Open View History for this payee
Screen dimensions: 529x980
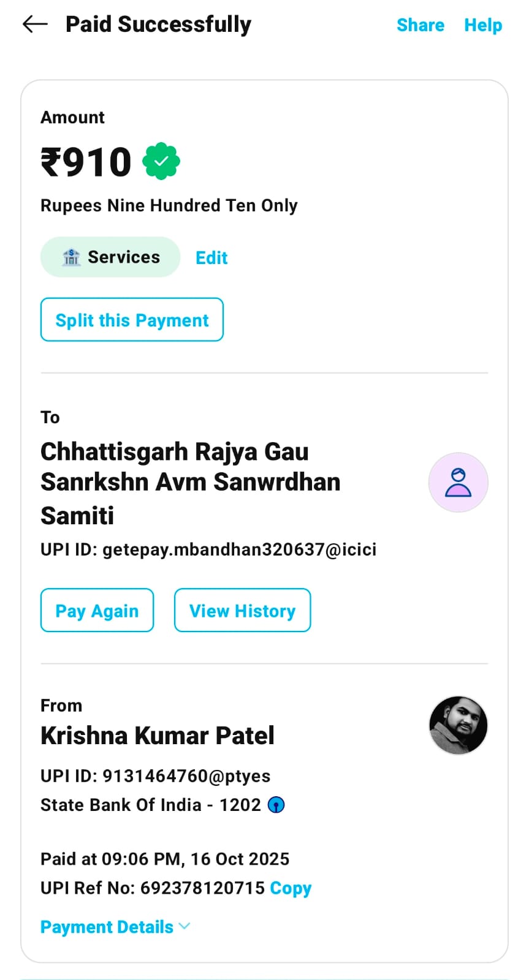[x=242, y=611]
